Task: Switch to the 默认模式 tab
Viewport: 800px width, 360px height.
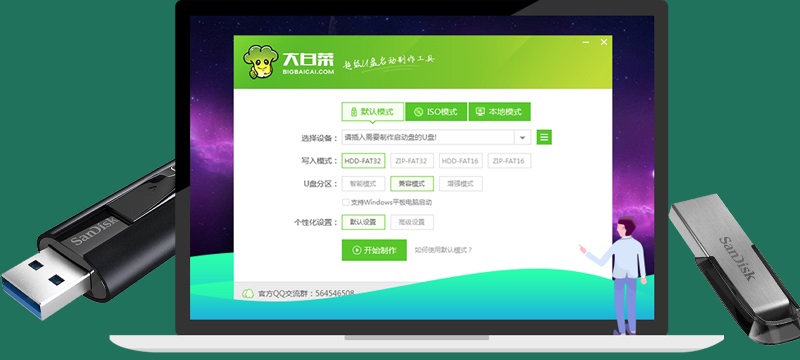Action: point(372,112)
